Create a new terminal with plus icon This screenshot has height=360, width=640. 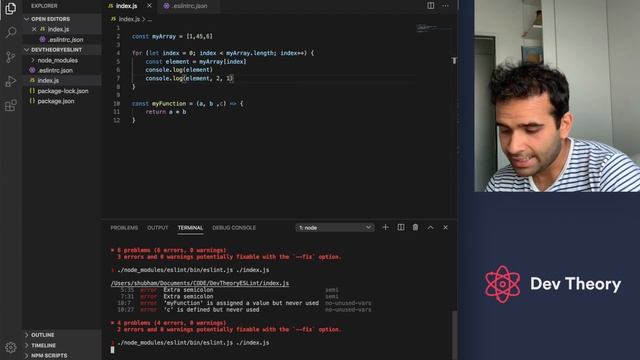(x=385, y=227)
